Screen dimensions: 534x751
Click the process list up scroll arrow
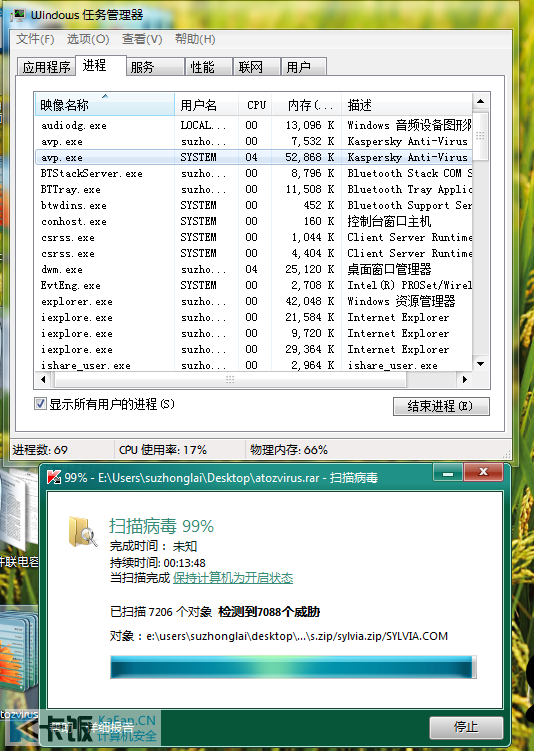[480, 101]
